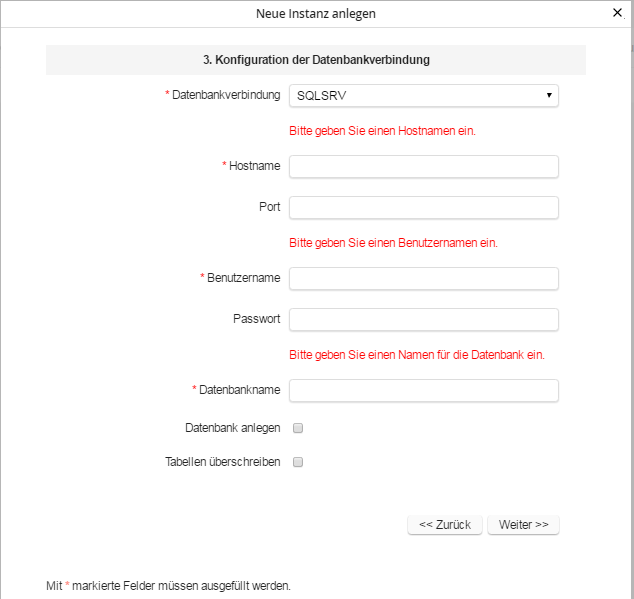Click the Datenbank anlegen label text

tap(232, 428)
